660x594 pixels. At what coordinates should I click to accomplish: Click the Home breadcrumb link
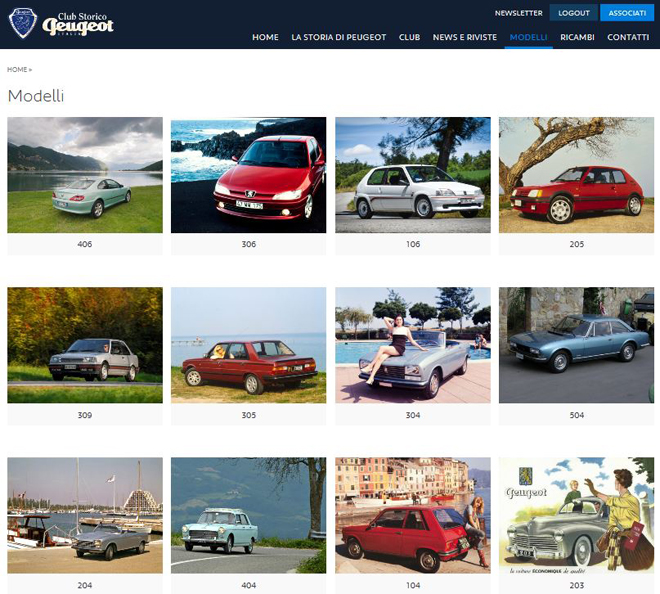[17, 69]
